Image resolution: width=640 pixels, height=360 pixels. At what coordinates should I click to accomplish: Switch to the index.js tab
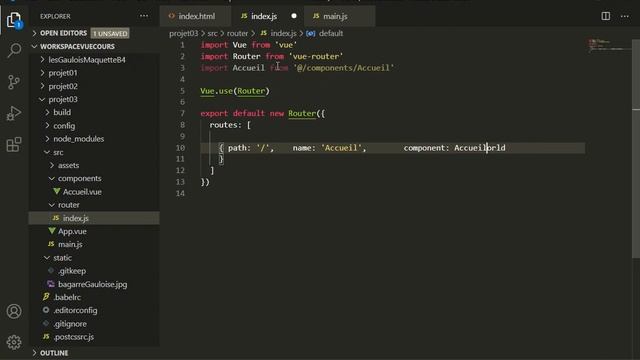(x=267, y=16)
